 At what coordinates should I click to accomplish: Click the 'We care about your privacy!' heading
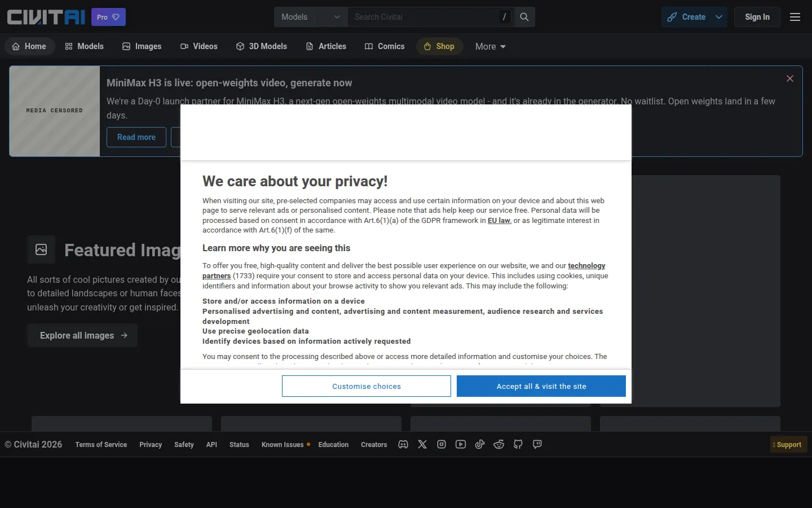click(295, 181)
